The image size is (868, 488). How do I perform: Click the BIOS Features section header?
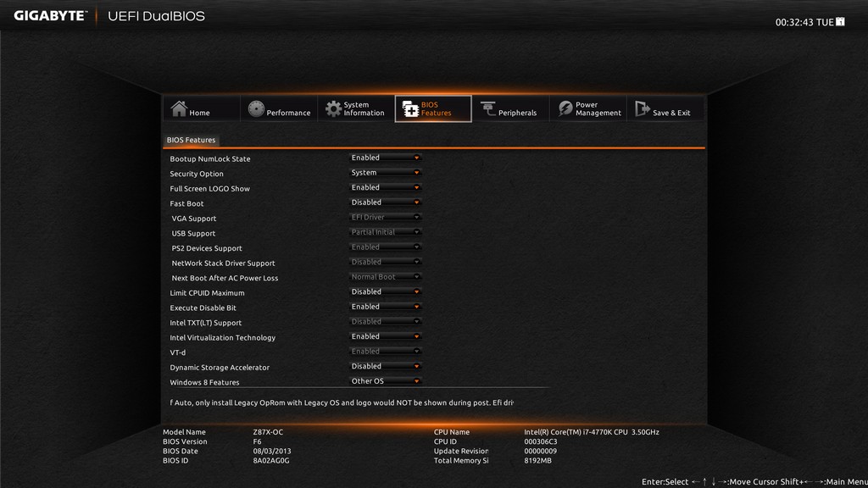tap(191, 140)
